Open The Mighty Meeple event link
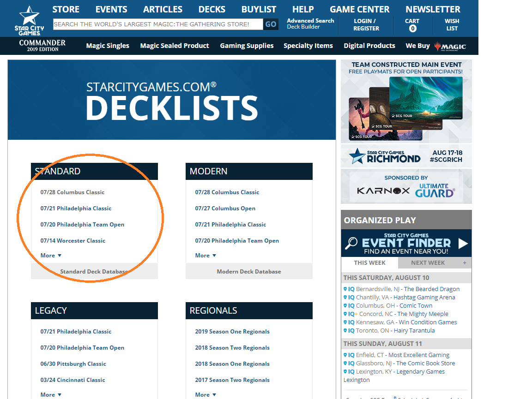The image size is (532, 399). pyautogui.click(x=423, y=314)
